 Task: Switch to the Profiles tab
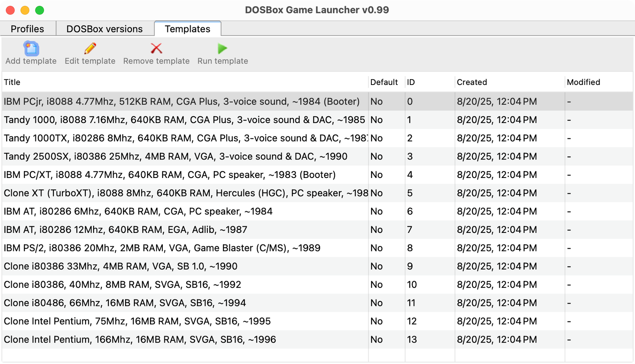click(27, 28)
